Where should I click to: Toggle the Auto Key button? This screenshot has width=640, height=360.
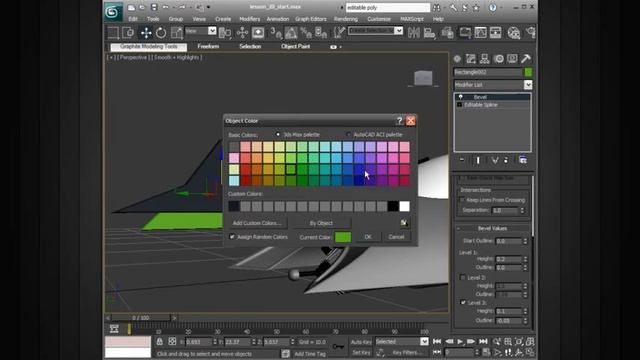click(361, 342)
